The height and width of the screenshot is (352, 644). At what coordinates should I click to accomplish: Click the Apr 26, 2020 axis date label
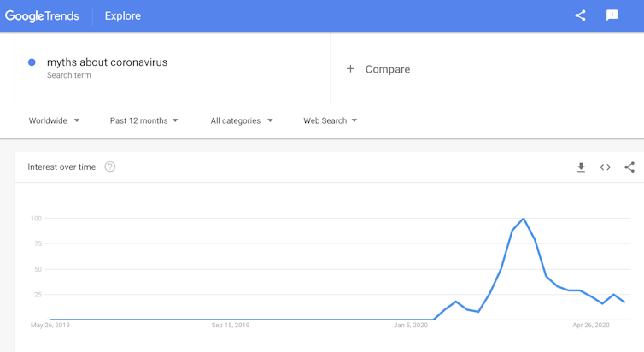click(x=591, y=326)
